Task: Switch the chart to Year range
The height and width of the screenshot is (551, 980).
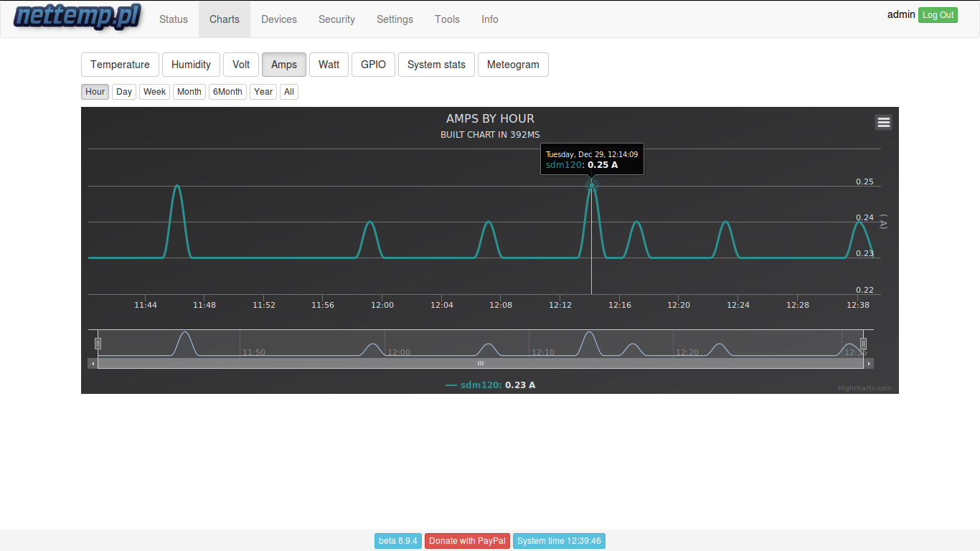Action: pos(263,92)
